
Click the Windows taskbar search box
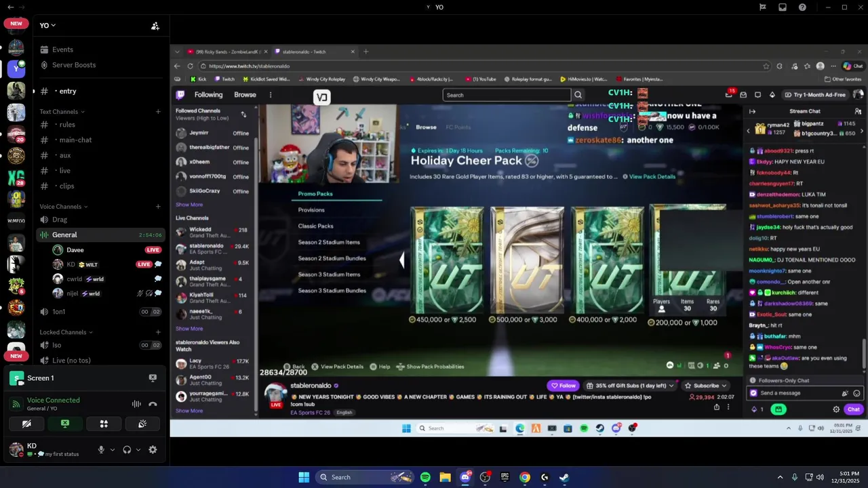tap(365, 477)
